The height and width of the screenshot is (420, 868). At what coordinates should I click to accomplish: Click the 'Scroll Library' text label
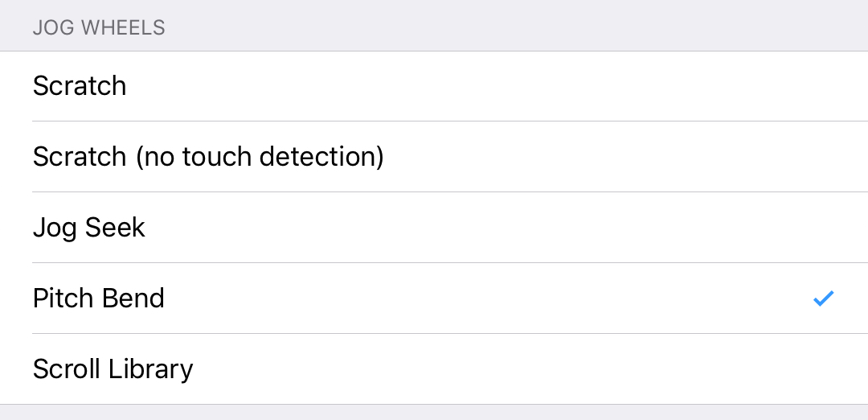113,369
